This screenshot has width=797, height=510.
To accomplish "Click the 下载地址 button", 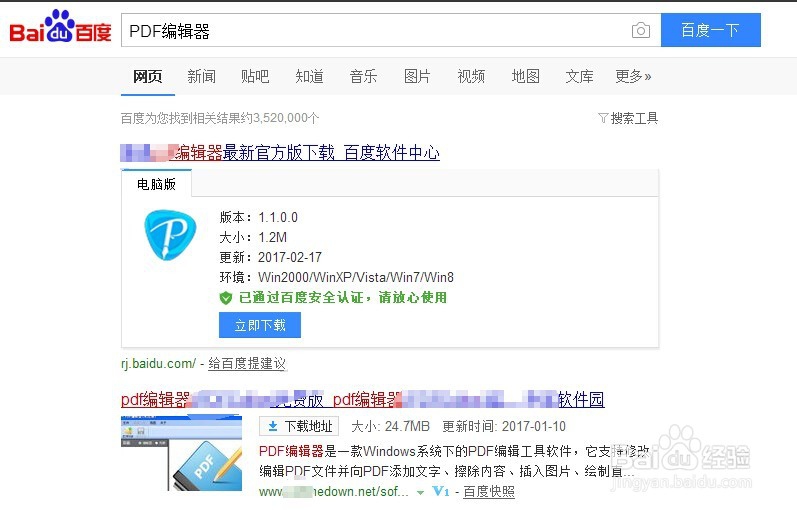I will point(299,427).
